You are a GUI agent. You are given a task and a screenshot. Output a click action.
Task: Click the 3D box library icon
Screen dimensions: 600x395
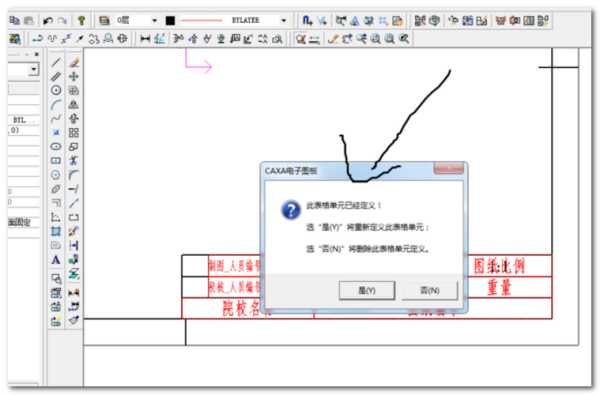coord(434,20)
